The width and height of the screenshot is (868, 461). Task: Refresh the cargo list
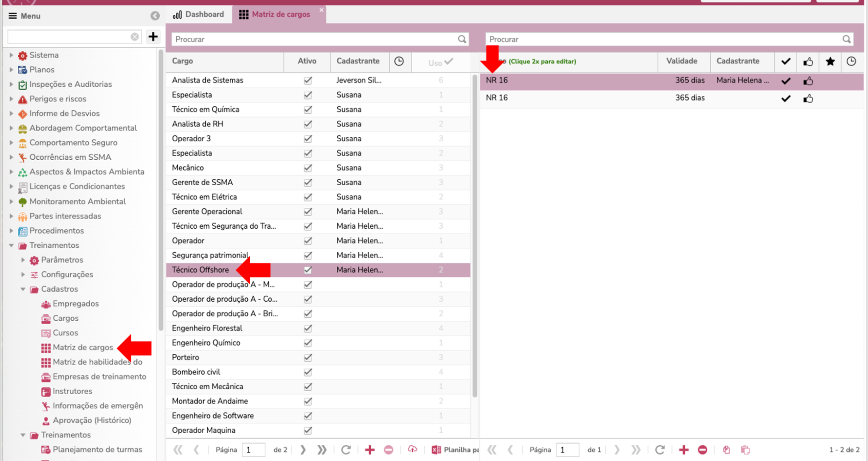click(346, 450)
